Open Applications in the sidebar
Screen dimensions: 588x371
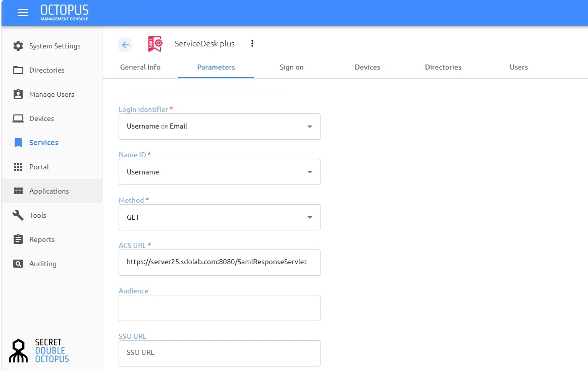click(x=52, y=191)
